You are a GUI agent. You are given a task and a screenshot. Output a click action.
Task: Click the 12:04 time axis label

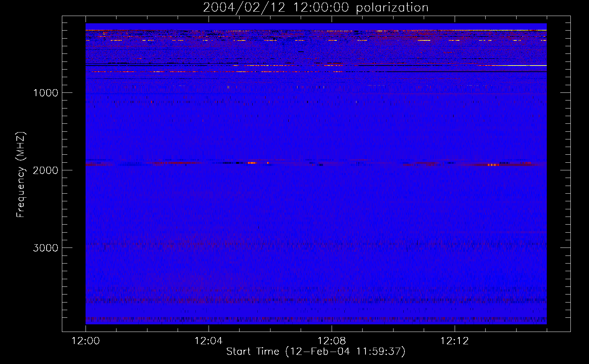[209, 341]
